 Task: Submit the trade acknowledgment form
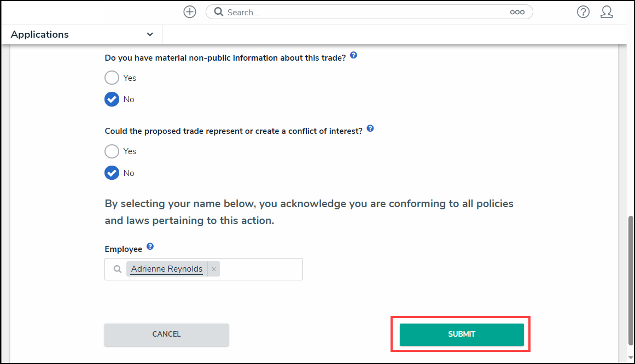pyautogui.click(x=461, y=334)
